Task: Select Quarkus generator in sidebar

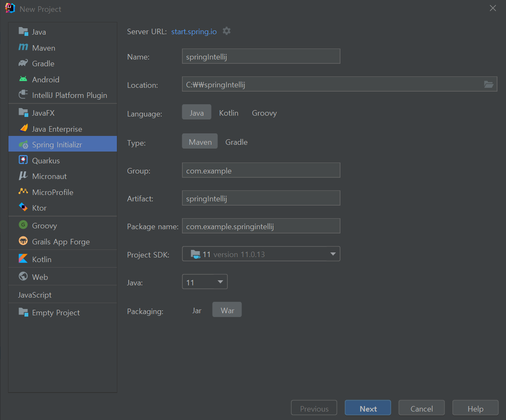Action: (x=62, y=160)
